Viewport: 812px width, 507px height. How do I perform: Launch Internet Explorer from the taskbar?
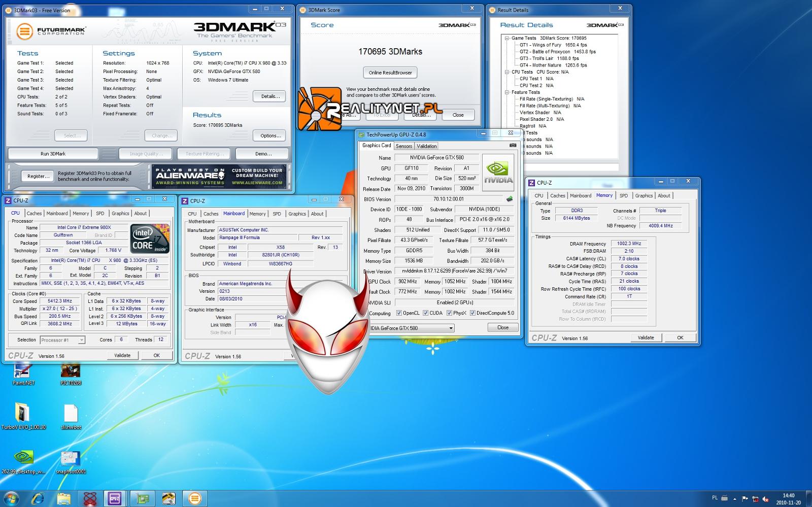tap(38, 498)
